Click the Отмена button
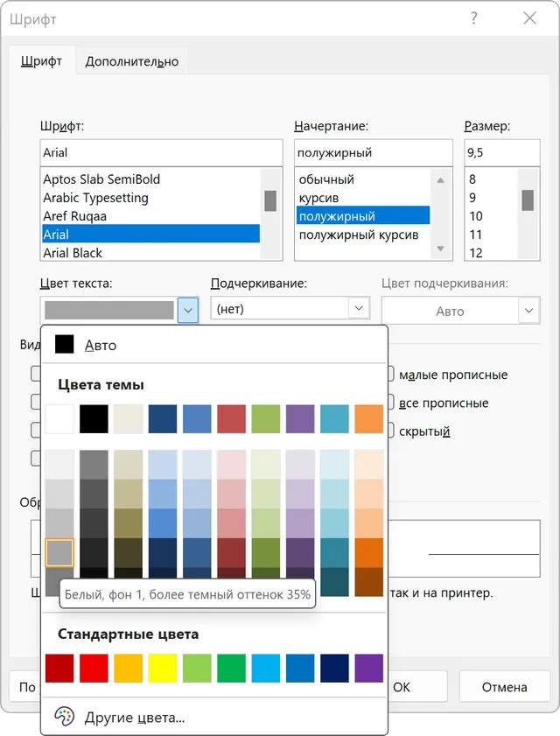The height and width of the screenshot is (736, 560). point(504,686)
